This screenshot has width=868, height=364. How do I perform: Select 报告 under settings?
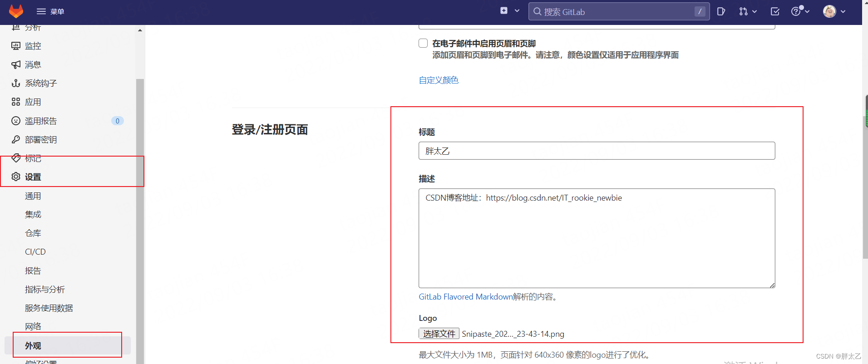(x=33, y=271)
